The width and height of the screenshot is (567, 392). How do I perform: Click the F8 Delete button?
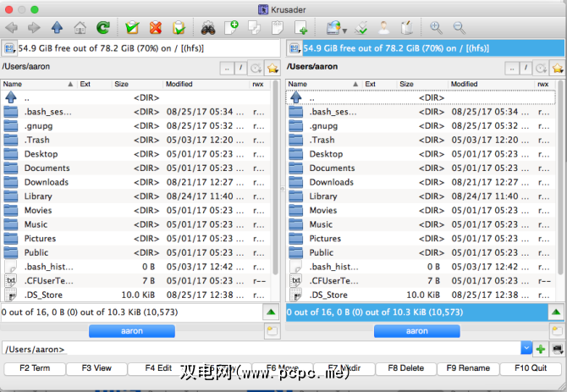405,368
